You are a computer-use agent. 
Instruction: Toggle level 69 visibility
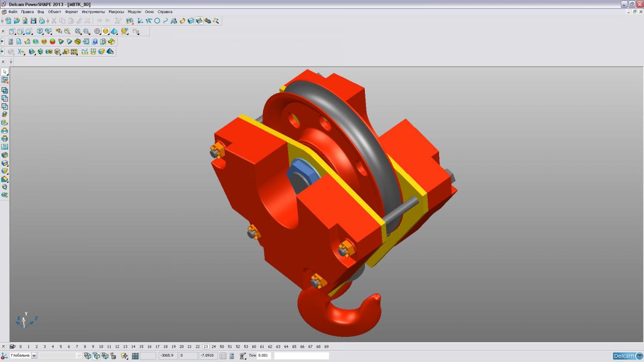coord(326,346)
